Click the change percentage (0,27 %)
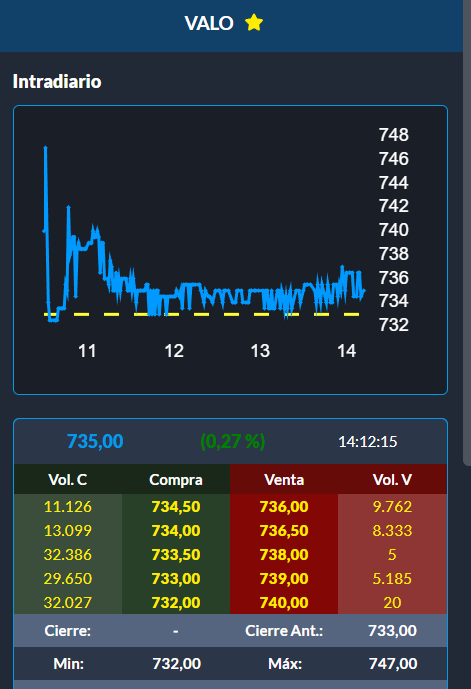Viewport: 471px width, 689px height. point(232,441)
